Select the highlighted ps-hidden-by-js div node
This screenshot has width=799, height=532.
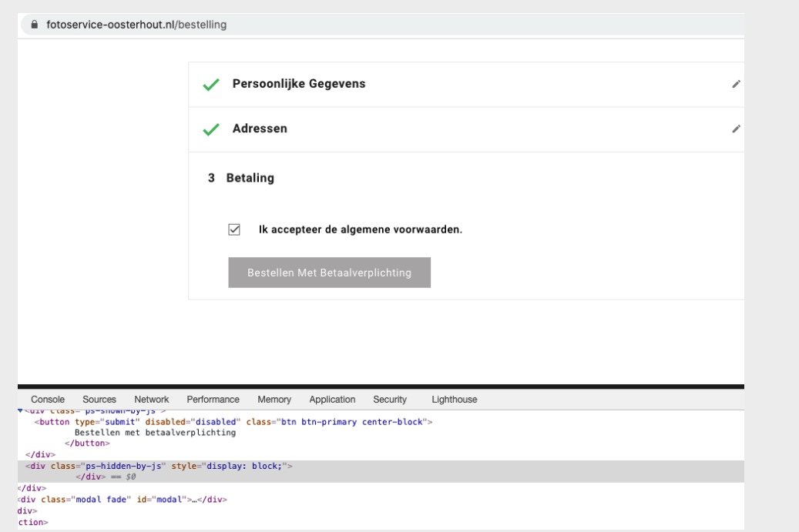pos(158,466)
